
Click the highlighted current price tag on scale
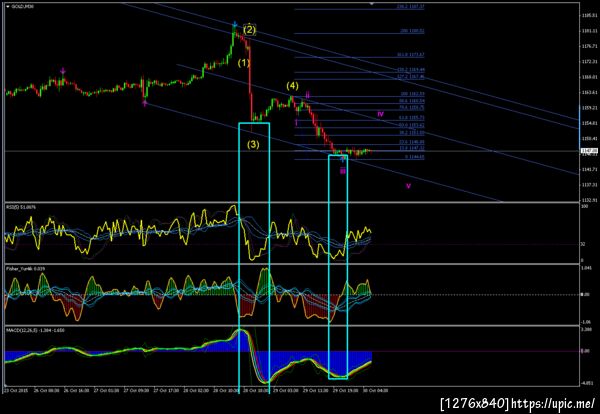pyautogui.click(x=587, y=151)
